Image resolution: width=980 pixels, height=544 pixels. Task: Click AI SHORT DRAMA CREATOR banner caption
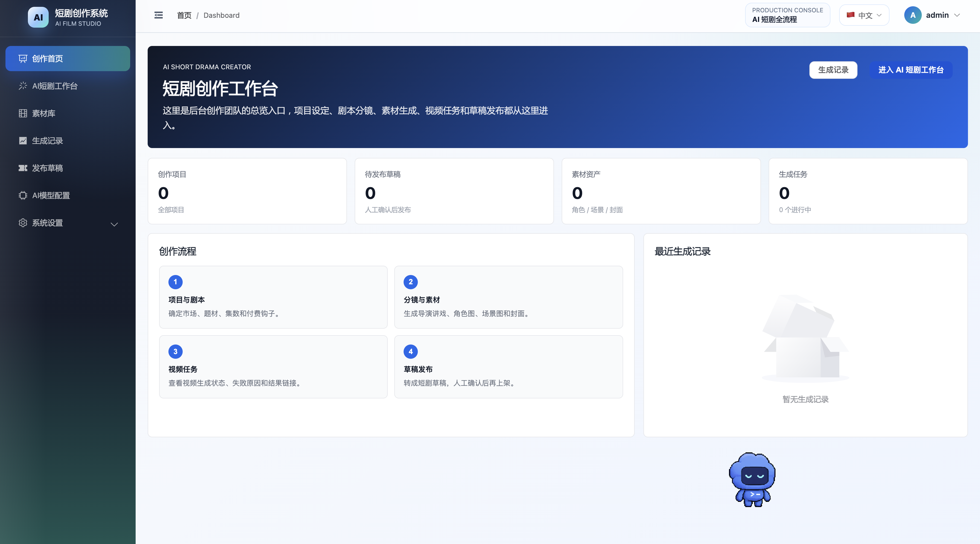[x=207, y=67]
